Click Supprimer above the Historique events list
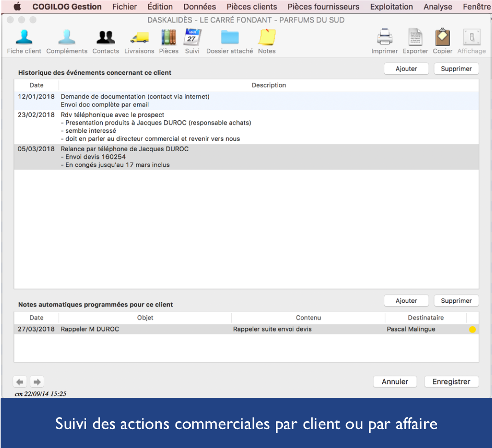This screenshot has width=492, height=448. click(456, 69)
